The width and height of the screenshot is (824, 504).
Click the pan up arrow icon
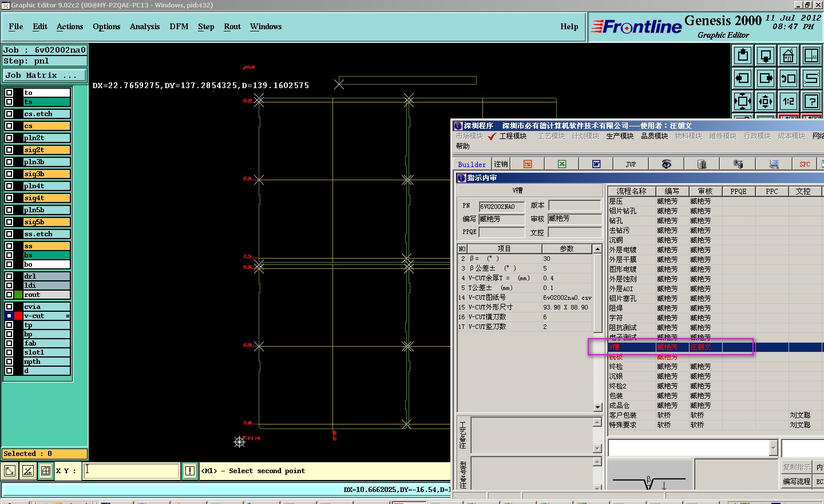[x=743, y=56]
